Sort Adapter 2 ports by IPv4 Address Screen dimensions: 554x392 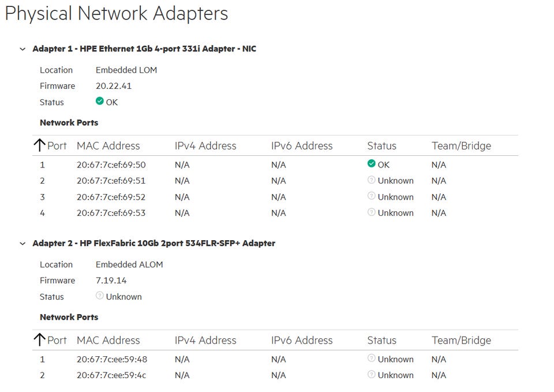tap(205, 340)
